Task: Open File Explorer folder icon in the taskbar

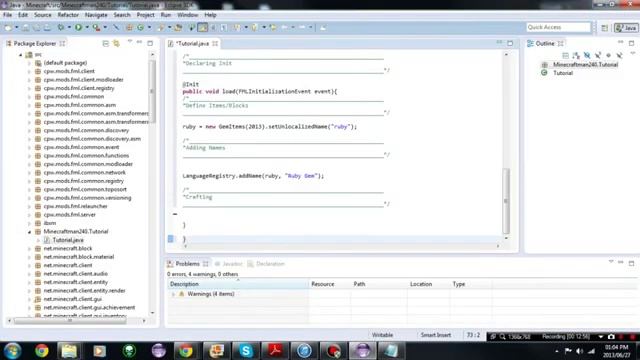Action: pos(69,351)
